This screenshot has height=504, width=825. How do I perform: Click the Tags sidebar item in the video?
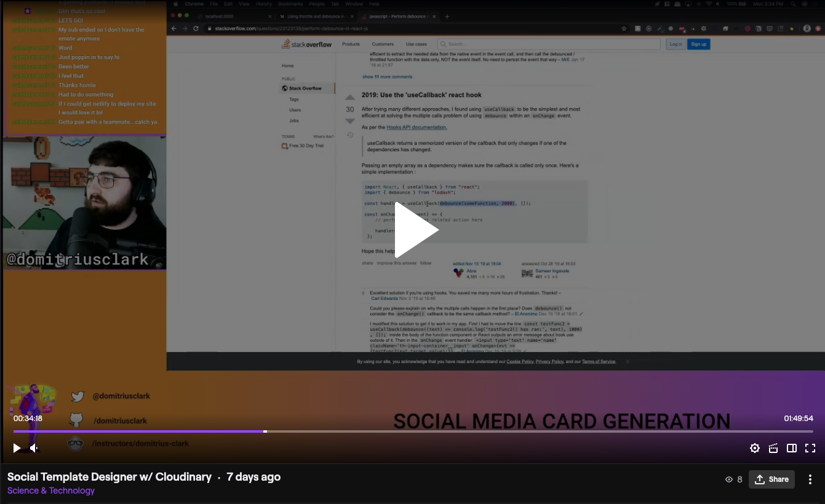294,99
